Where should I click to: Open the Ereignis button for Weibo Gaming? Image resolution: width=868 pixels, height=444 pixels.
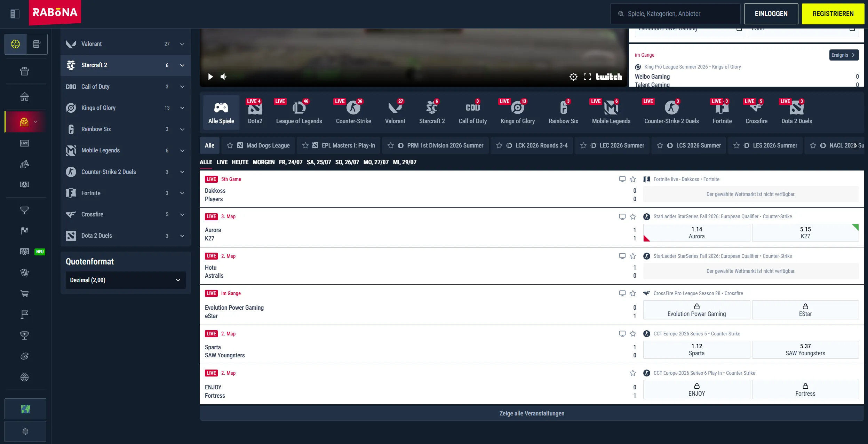(844, 55)
